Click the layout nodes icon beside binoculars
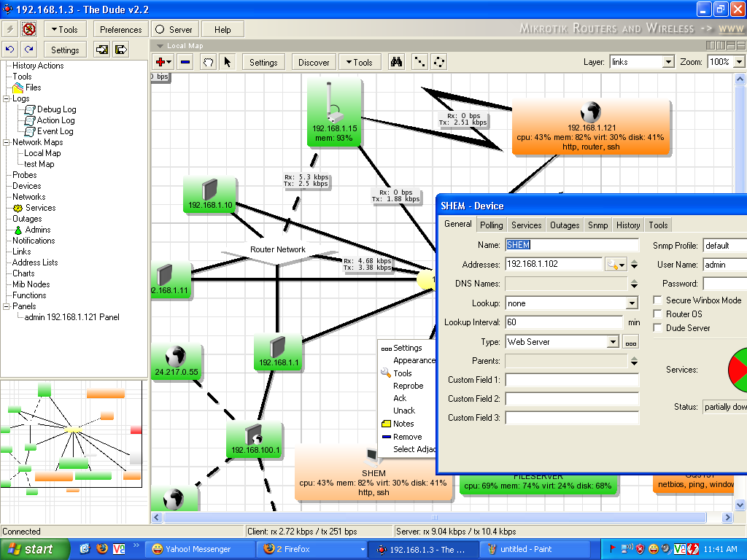This screenshot has height=560, width=747. (419, 63)
